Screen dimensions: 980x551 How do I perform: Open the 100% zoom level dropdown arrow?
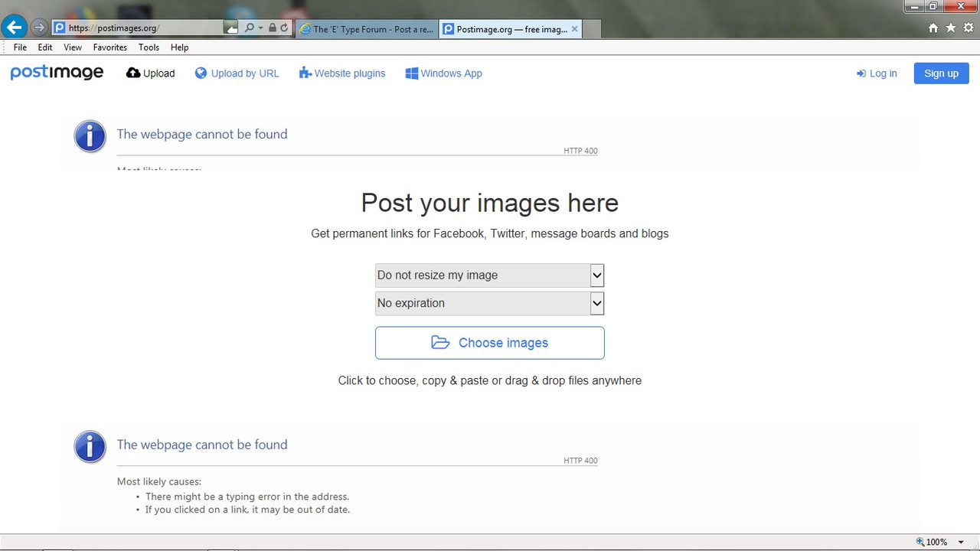pyautogui.click(x=961, y=542)
